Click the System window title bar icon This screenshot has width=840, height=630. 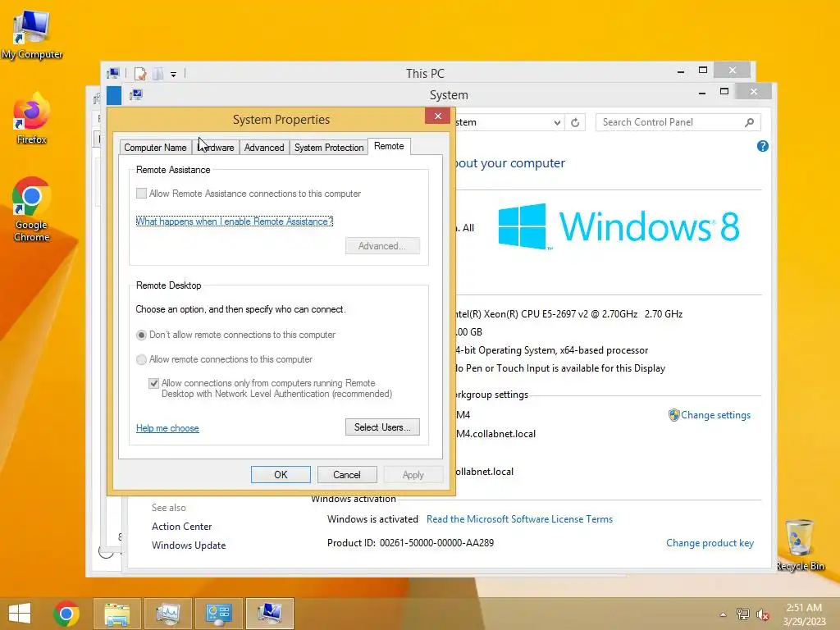pos(136,95)
